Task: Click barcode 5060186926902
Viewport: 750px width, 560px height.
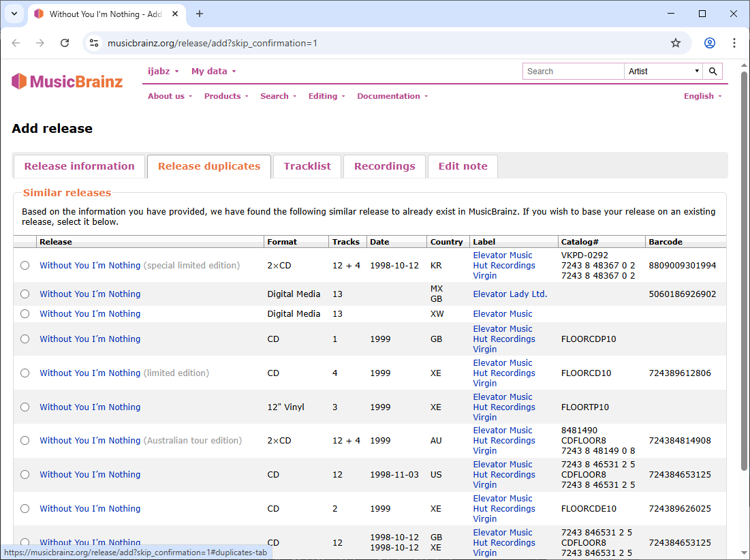Action: 682,294
